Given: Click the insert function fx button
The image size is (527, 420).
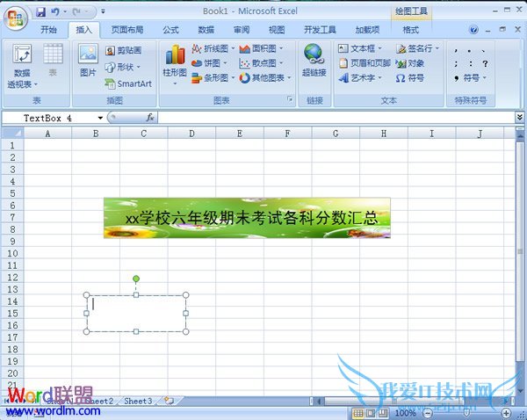Looking at the screenshot, I should [x=150, y=118].
